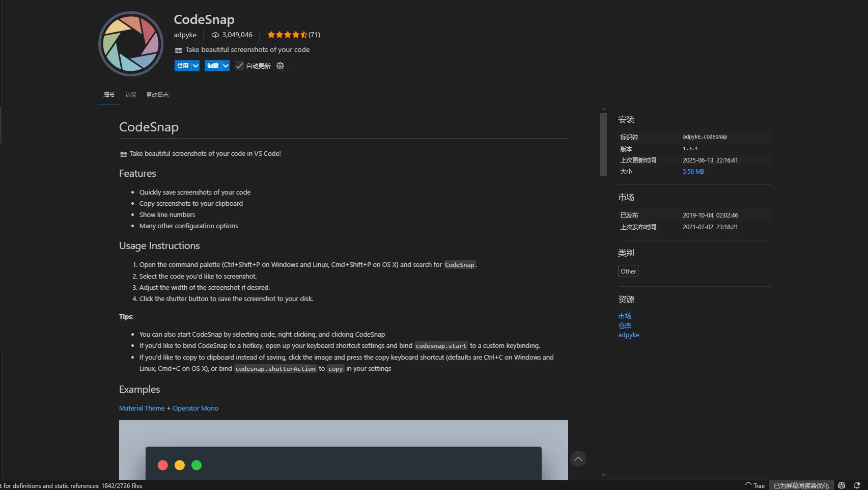Image resolution: width=868 pixels, height=490 pixels.
Task: Click the 安装 section heading
Action: pos(626,120)
